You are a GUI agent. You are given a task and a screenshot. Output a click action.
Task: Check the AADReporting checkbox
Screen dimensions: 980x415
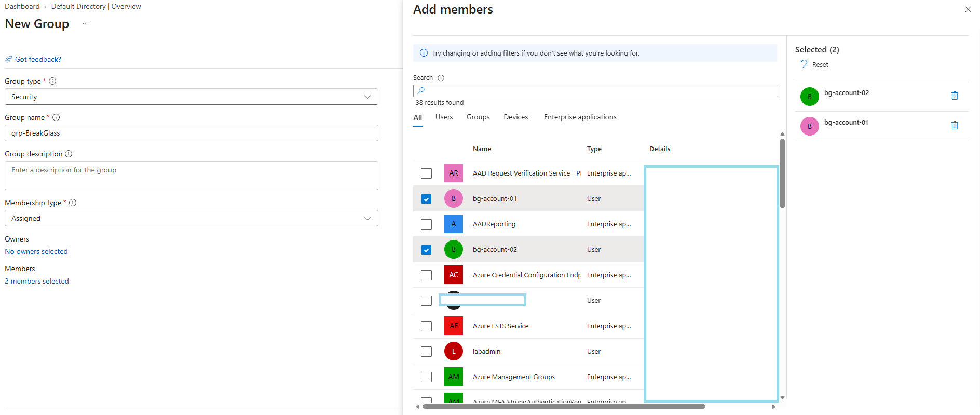(426, 224)
